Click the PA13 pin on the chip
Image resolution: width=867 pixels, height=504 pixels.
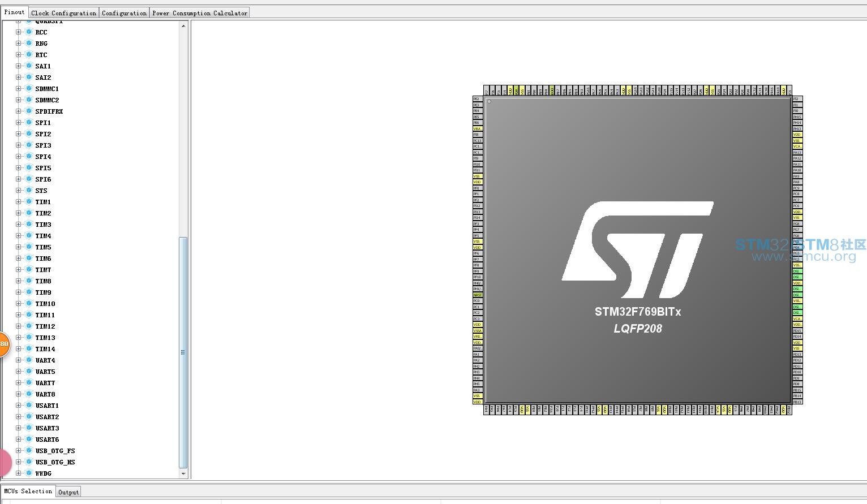(797, 153)
